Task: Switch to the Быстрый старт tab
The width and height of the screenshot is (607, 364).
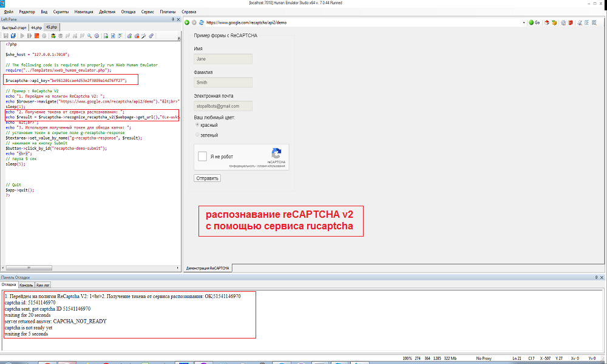Action: 15,27
